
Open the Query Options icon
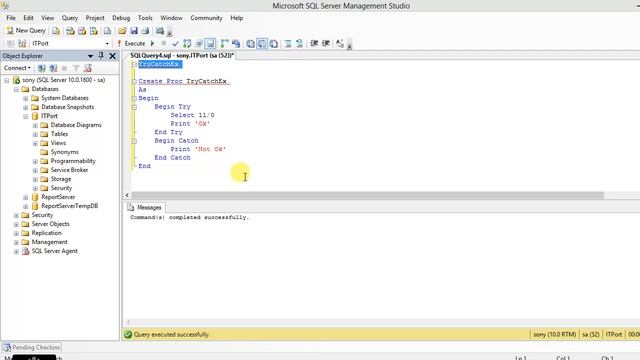coord(199,43)
